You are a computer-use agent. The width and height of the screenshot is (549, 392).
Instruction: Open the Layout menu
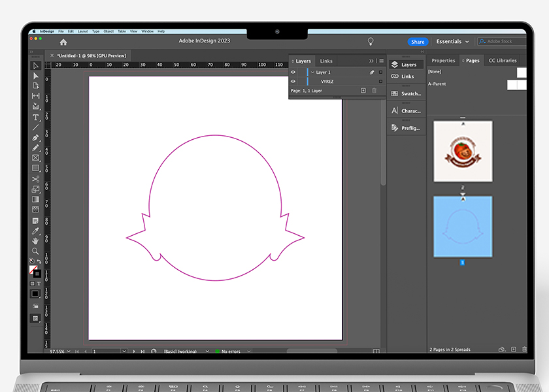(x=83, y=31)
